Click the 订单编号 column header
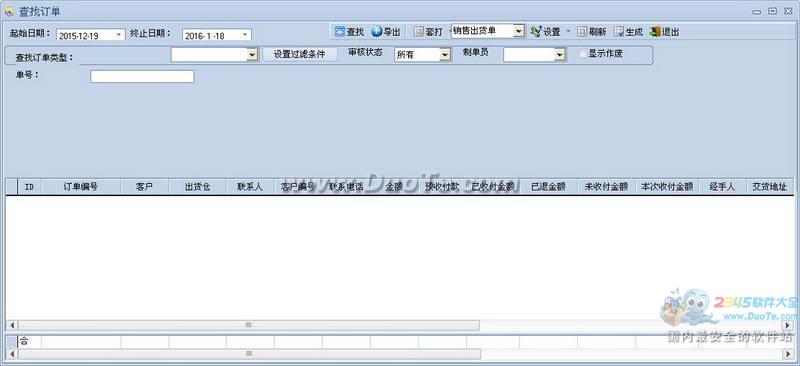 coord(81,187)
